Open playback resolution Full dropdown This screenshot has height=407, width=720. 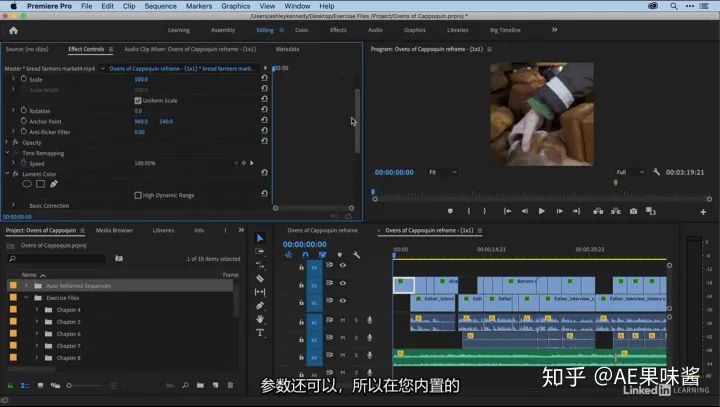630,172
